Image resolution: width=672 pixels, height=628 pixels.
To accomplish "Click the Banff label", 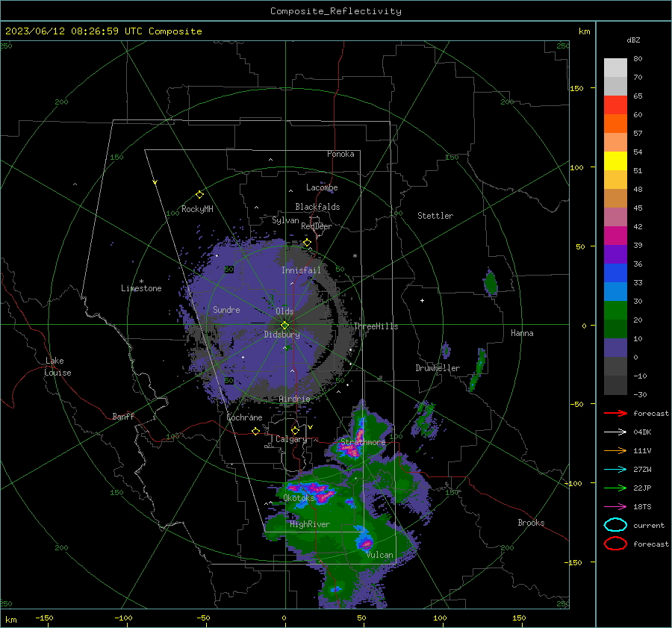I will (123, 416).
